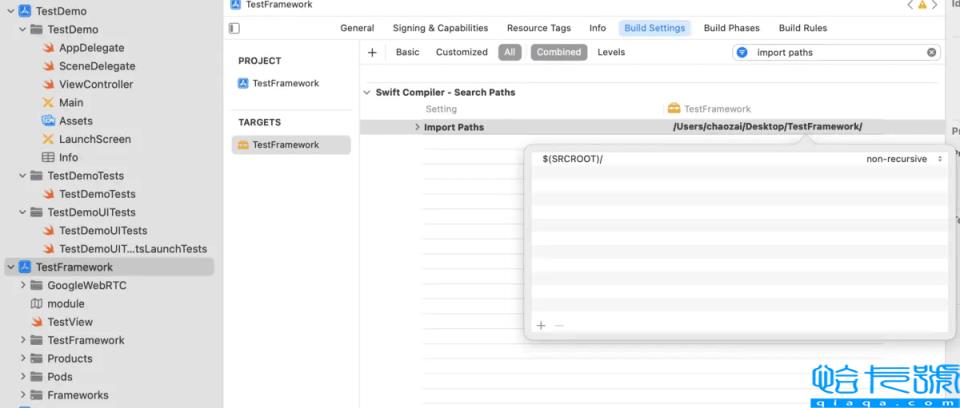960x408 pixels.
Task: Show All build settings
Action: tap(509, 53)
